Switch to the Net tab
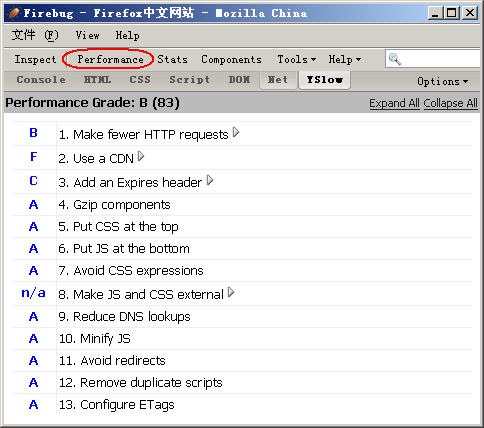 [x=278, y=80]
